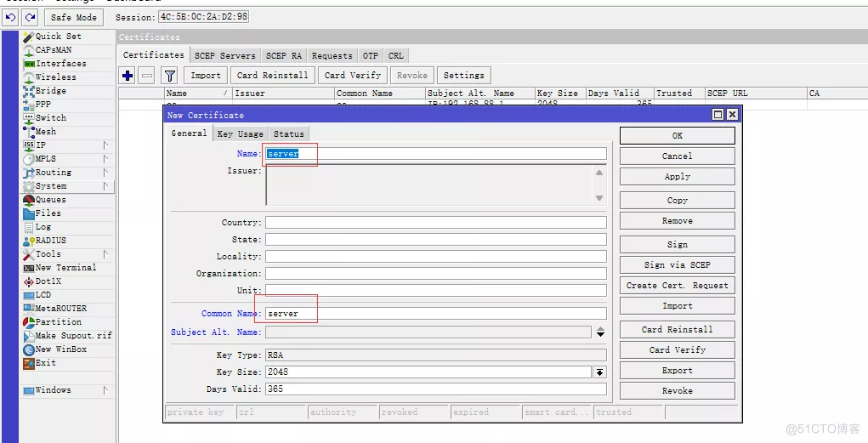Switch to the SCEP Servers tab
This screenshot has height=443, width=868.
pyautogui.click(x=224, y=56)
